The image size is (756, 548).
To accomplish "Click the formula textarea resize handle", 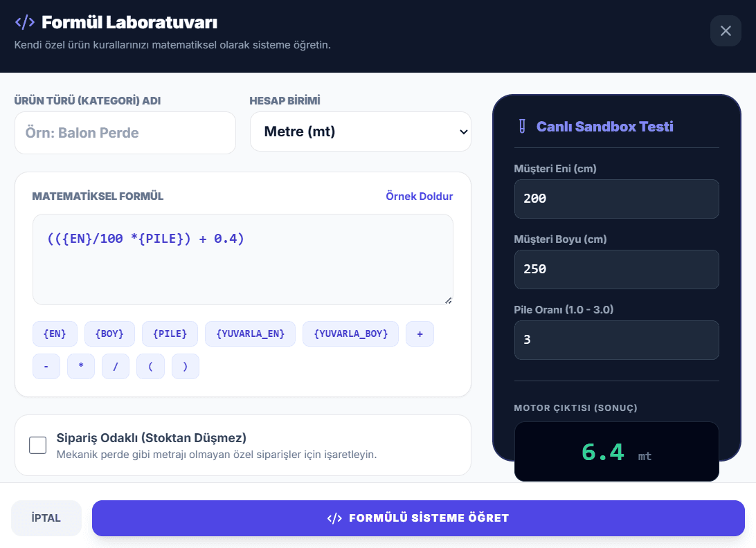I will point(449,300).
